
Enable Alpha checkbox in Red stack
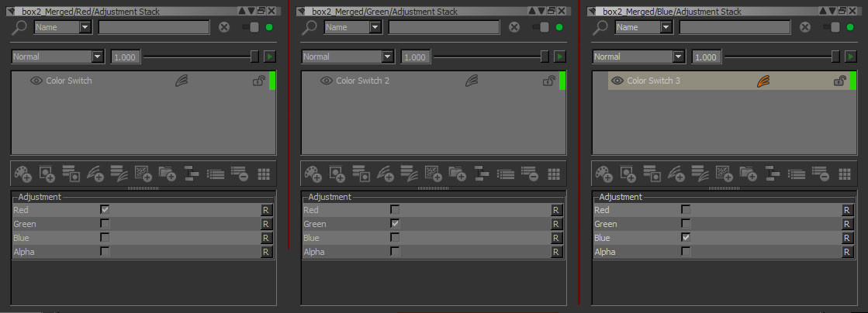[x=105, y=251]
